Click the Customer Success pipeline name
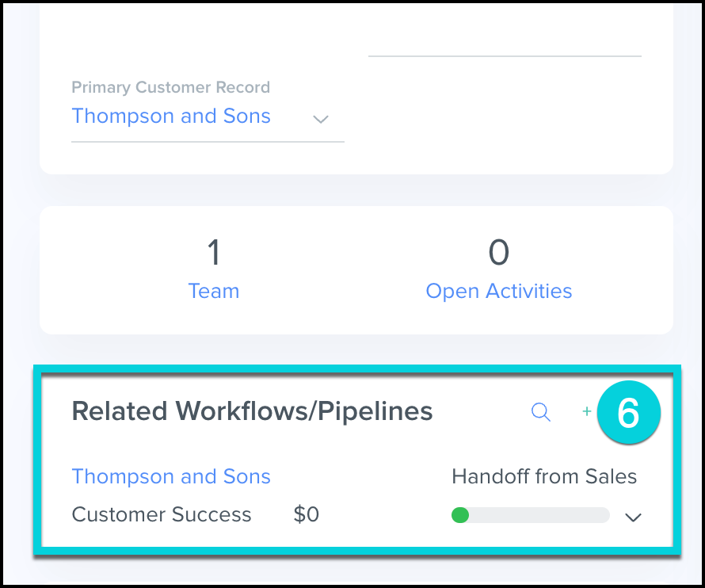 click(x=162, y=514)
